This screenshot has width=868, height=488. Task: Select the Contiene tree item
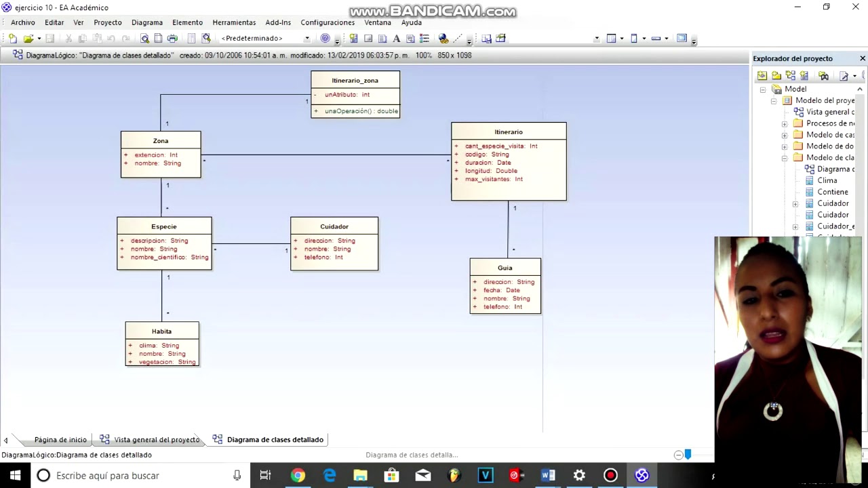point(832,192)
